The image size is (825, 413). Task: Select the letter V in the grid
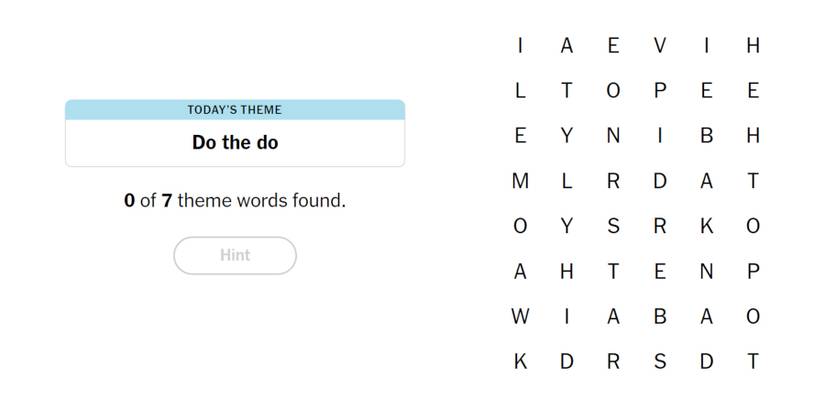tap(660, 45)
